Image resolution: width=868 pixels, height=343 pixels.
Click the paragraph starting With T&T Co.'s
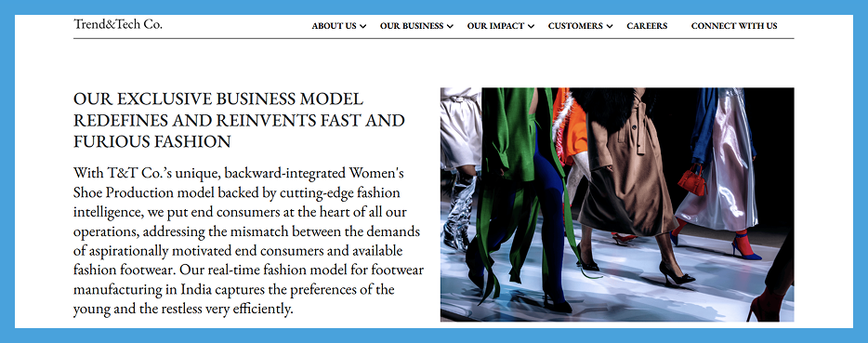(248, 241)
